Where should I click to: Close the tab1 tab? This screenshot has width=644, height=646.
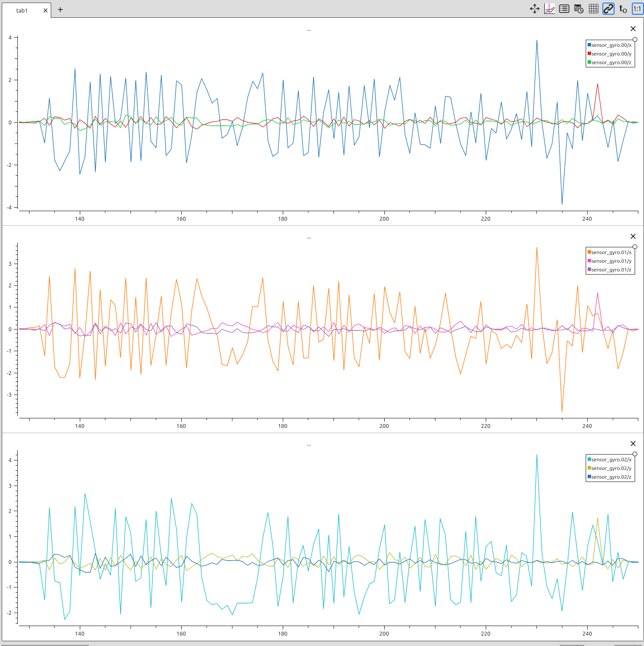46,10
